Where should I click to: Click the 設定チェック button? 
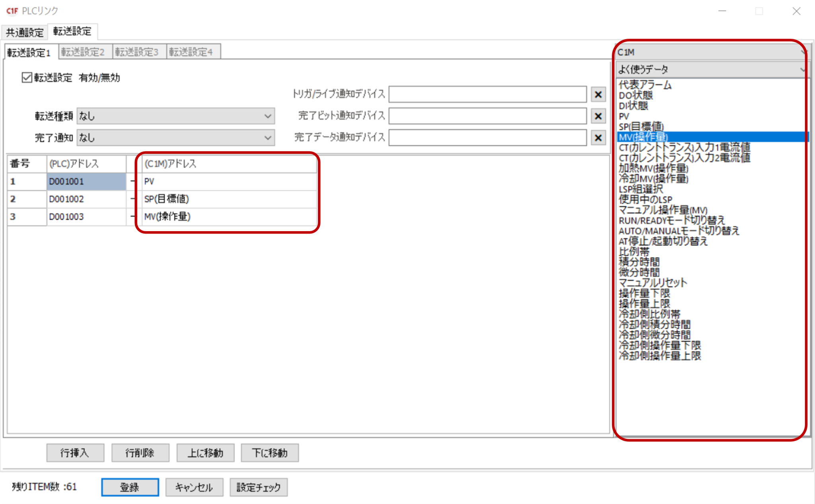click(x=258, y=487)
